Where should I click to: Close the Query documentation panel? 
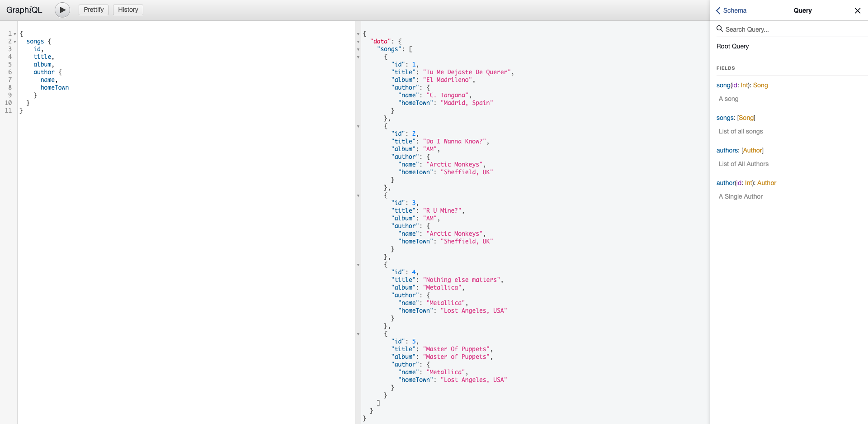pyautogui.click(x=858, y=10)
